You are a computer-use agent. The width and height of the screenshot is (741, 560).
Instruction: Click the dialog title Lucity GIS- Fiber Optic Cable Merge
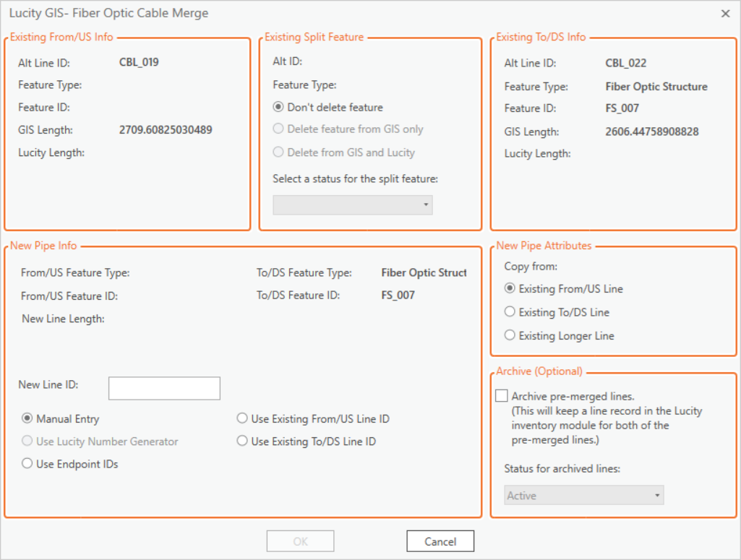(108, 13)
